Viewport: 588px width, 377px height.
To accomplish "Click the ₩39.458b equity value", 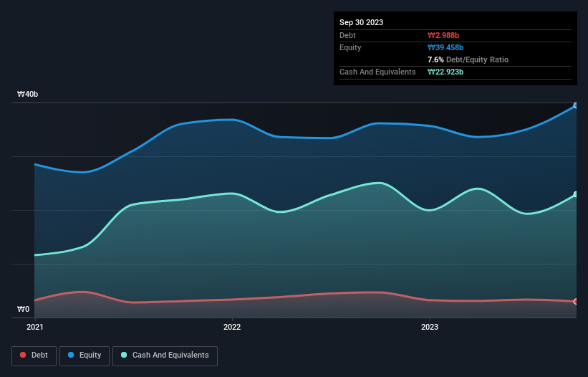I will (x=445, y=47).
